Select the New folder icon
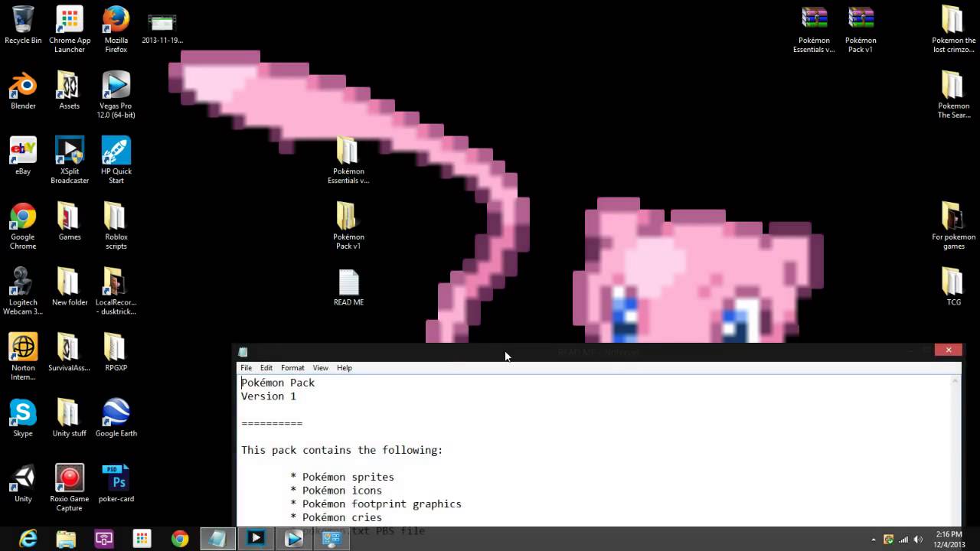Viewport: 980px width, 551px height. click(70, 287)
